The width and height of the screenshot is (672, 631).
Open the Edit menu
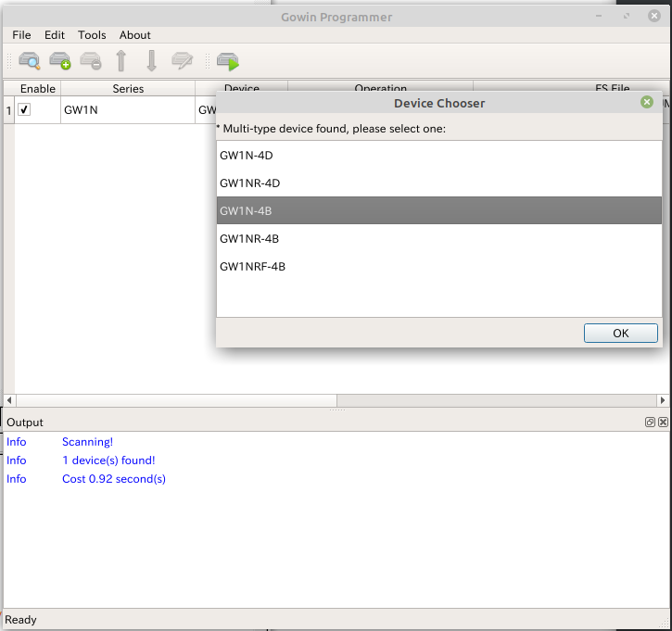pos(55,34)
